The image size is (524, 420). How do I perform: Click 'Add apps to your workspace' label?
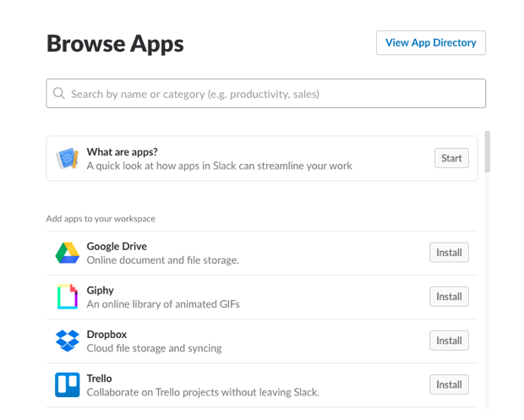[x=101, y=219]
